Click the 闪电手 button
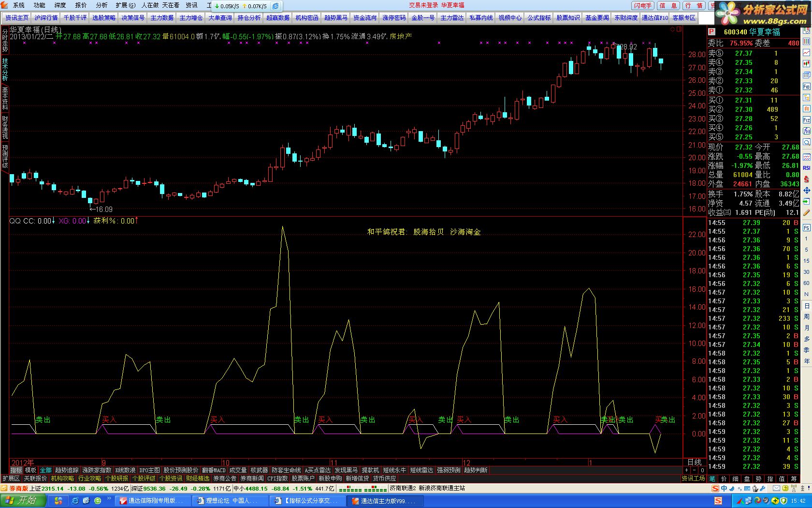Image resolution: width=812 pixels, height=508 pixels. pos(643,6)
